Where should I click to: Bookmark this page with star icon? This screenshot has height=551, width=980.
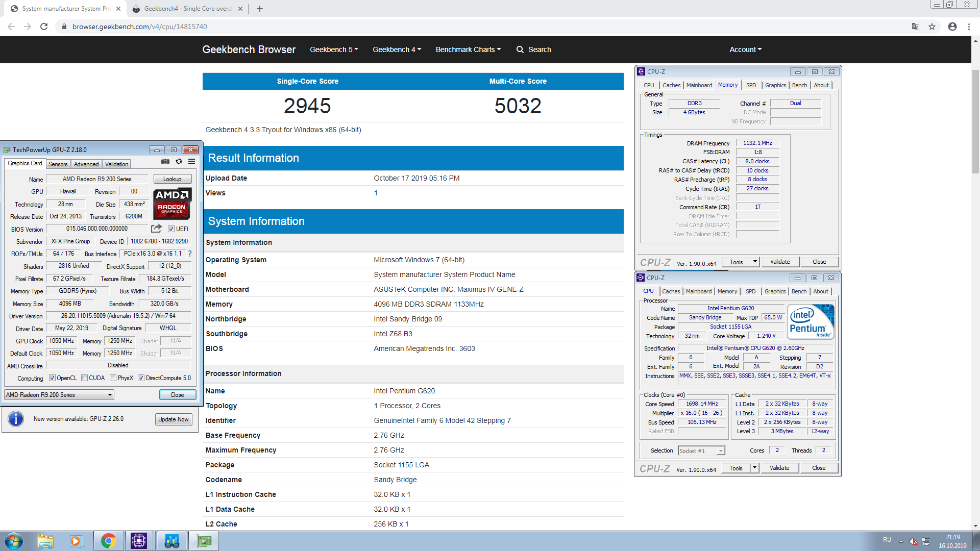[x=932, y=27]
